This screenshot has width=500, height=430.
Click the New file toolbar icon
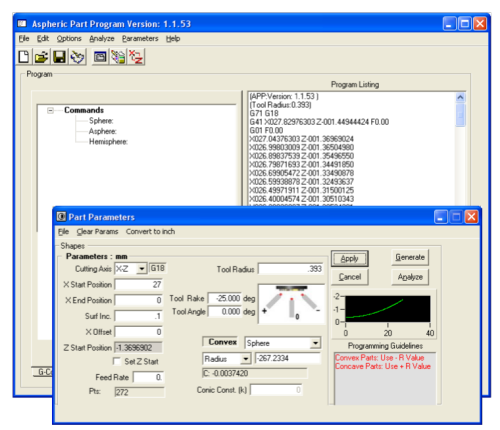[x=24, y=57]
